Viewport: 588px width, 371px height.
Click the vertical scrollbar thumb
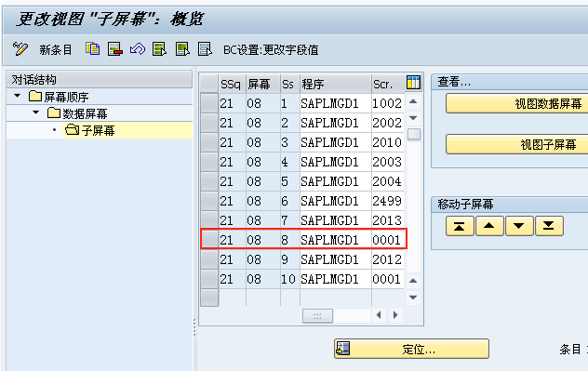click(414, 134)
